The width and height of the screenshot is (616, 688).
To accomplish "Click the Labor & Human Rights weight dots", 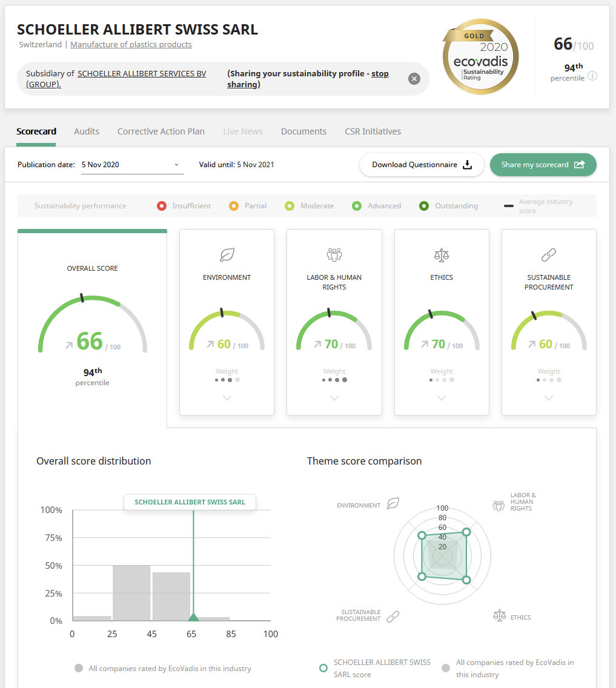I will tap(334, 380).
